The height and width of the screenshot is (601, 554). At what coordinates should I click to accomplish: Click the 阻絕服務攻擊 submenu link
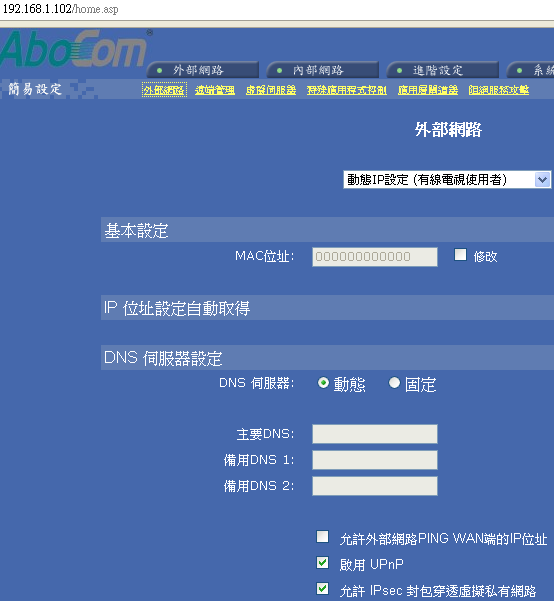click(499, 90)
